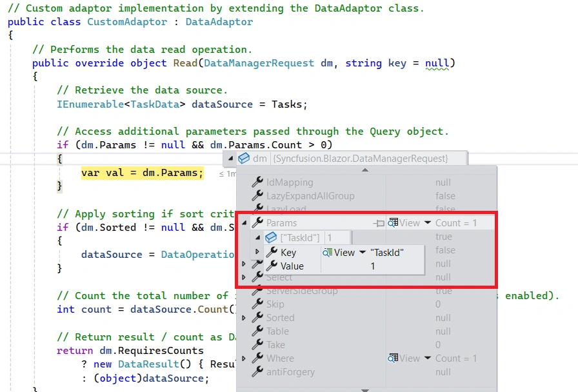Click the magnifier View icon on Where row

pyautogui.click(x=393, y=358)
